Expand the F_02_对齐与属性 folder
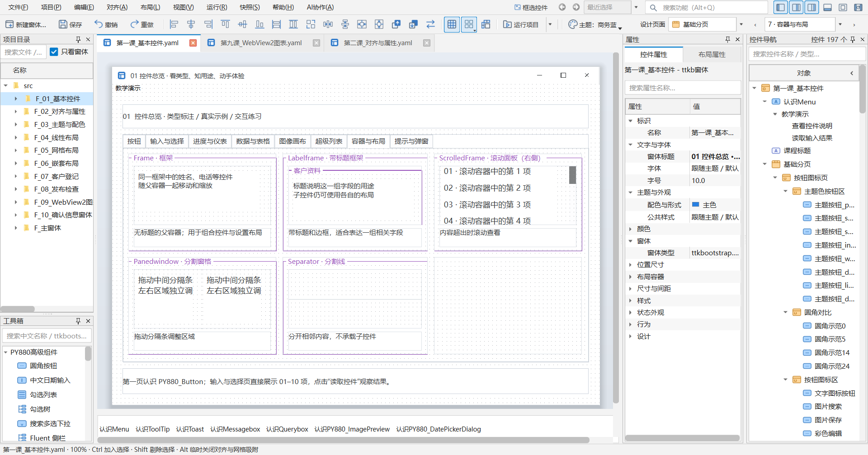 [x=16, y=112]
